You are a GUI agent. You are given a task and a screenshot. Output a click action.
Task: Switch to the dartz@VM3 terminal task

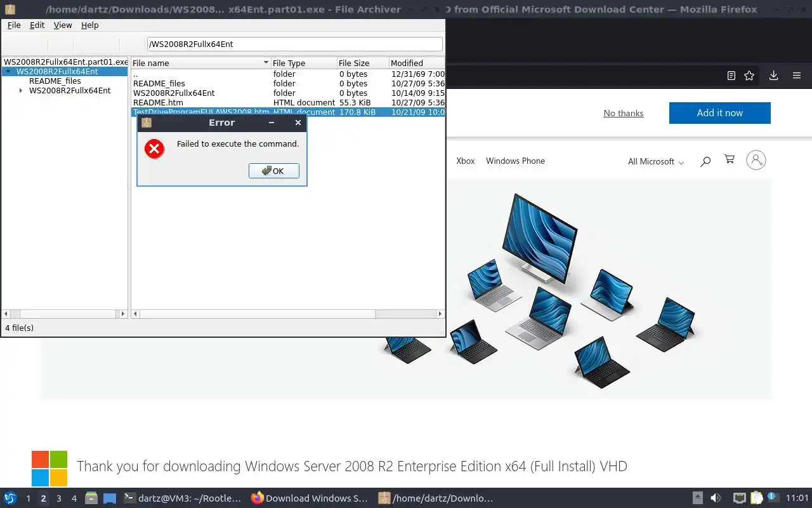tap(182, 498)
